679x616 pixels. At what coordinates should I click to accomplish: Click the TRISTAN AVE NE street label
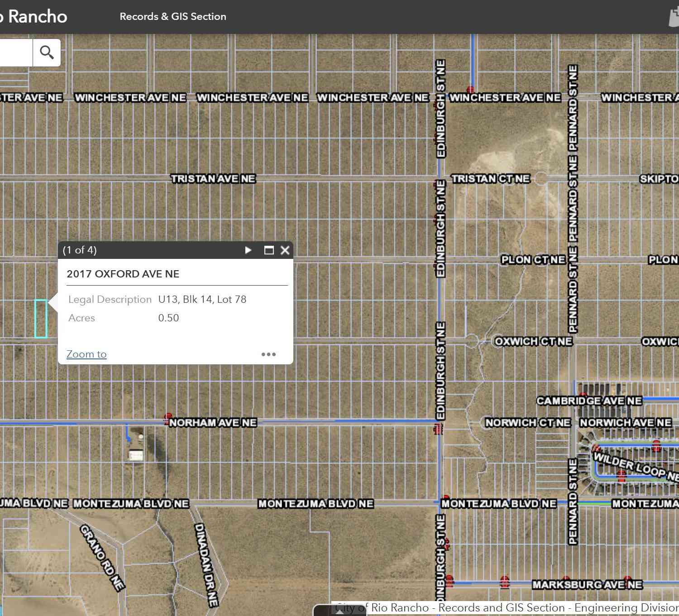click(213, 179)
